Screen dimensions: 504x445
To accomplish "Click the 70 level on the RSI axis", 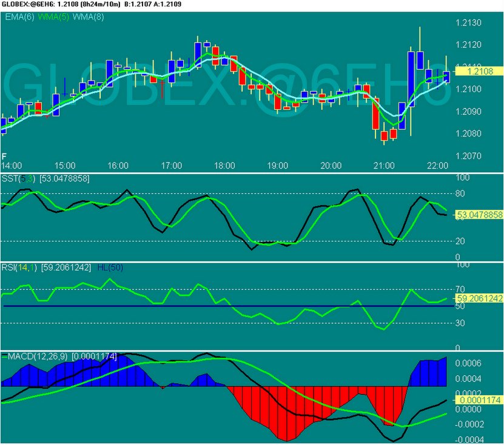I will [460, 289].
